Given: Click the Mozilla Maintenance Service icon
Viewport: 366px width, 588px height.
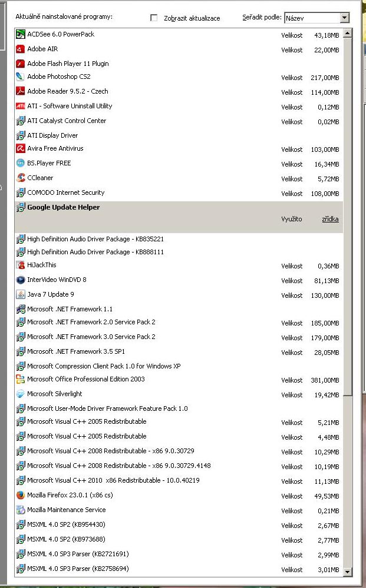Looking at the screenshot, I should (x=20, y=510).
